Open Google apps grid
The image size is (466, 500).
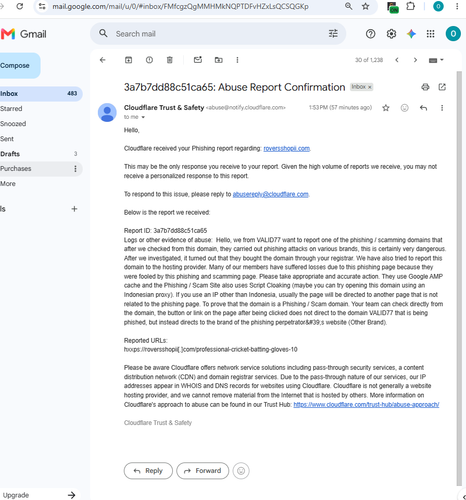tap(430, 34)
